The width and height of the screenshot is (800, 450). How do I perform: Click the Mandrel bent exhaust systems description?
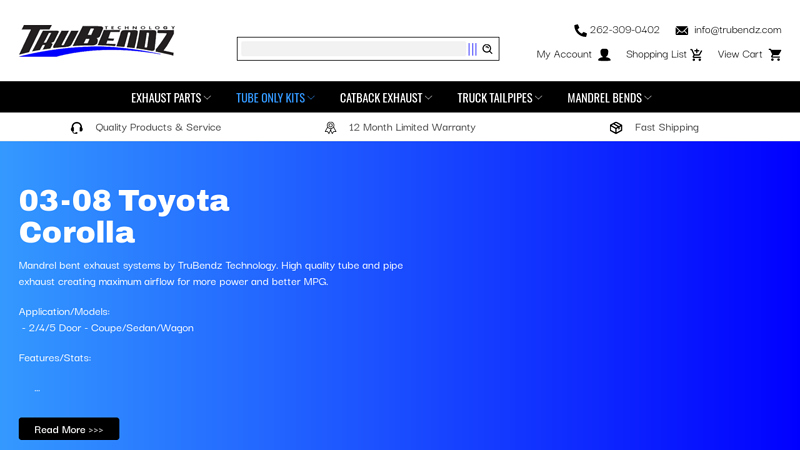tap(211, 273)
